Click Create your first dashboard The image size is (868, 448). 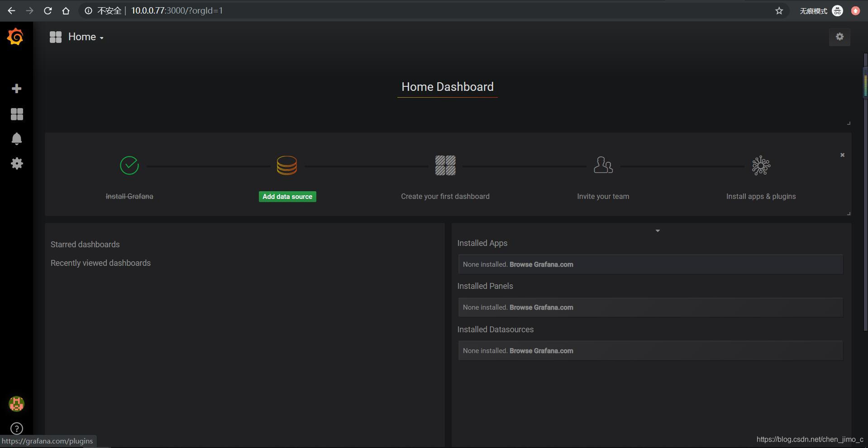pos(445,197)
